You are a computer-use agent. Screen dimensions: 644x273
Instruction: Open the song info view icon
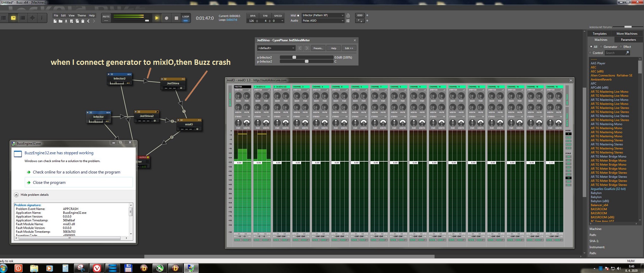point(41,18)
